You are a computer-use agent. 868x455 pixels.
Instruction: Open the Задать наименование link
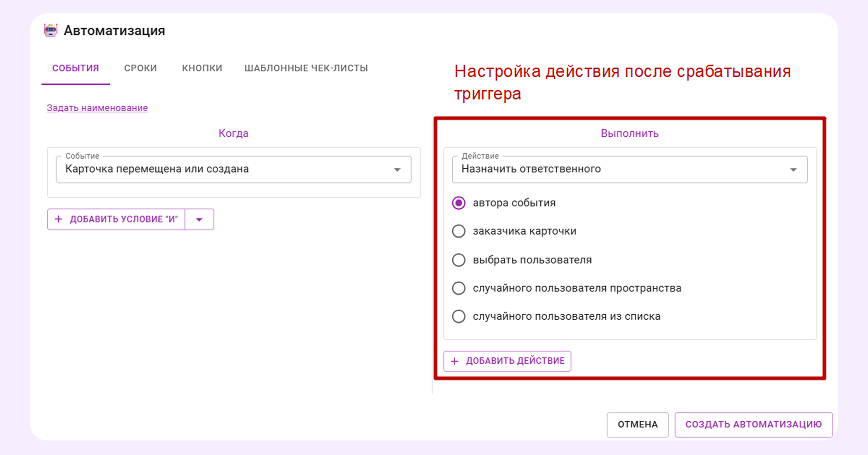[97, 108]
